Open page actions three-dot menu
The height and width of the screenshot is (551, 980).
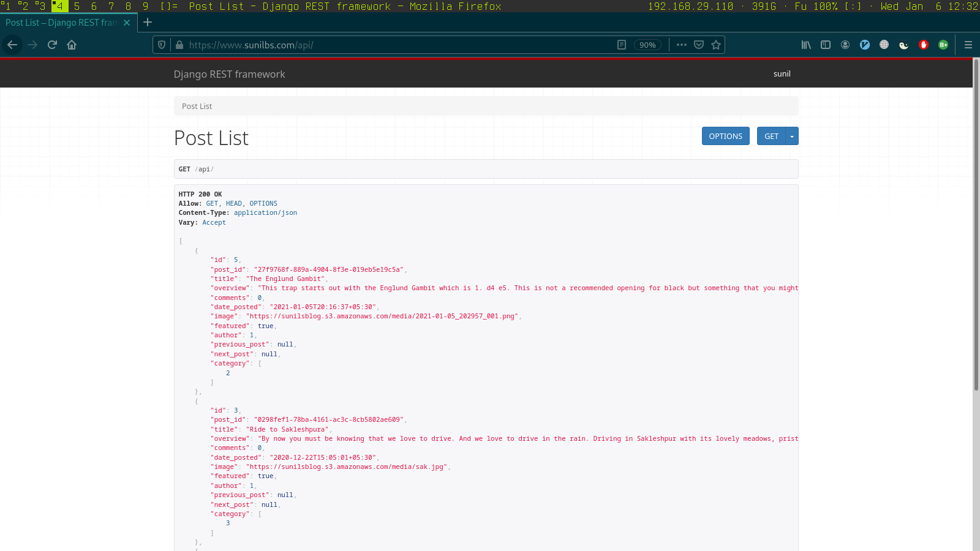pyautogui.click(x=682, y=45)
